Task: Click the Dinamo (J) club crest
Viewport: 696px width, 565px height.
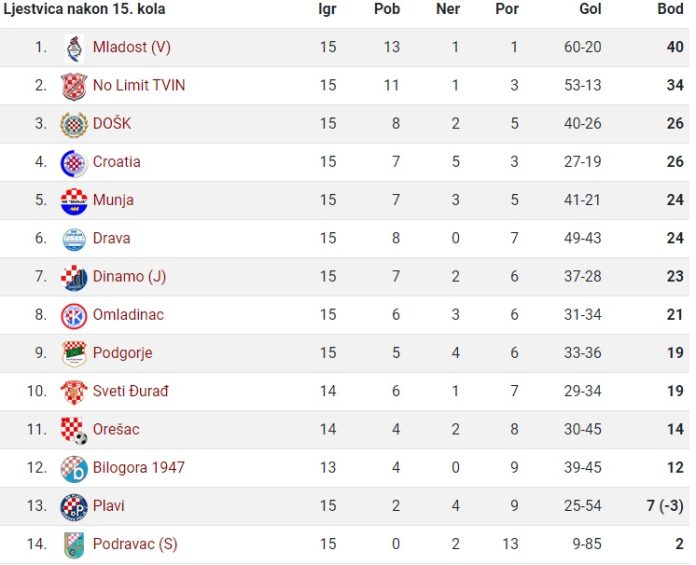Action: pyautogui.click(x=74, y=278)
